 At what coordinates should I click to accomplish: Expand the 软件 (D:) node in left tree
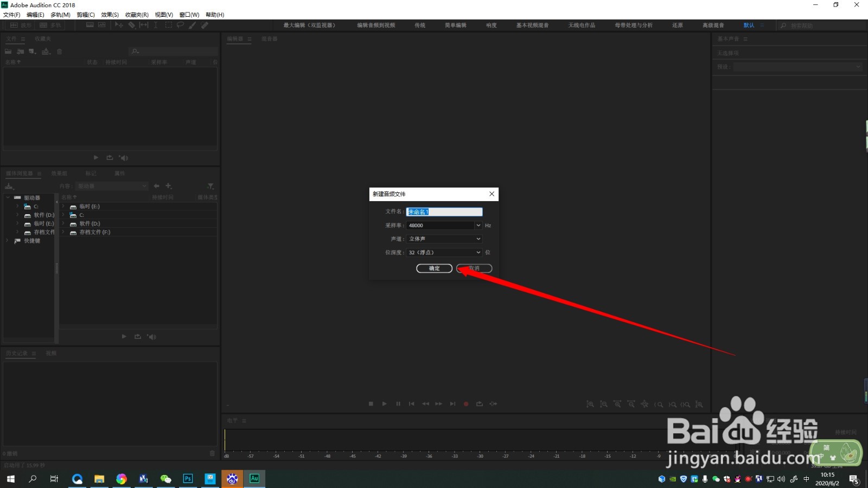click(17, 215)
